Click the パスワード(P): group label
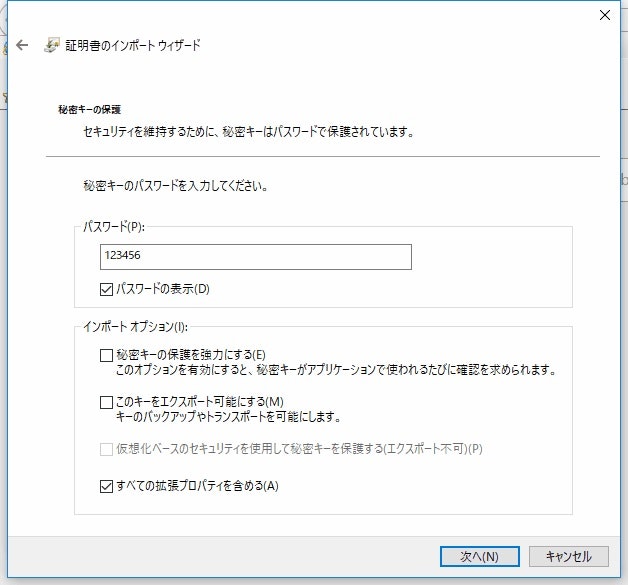 114,227
